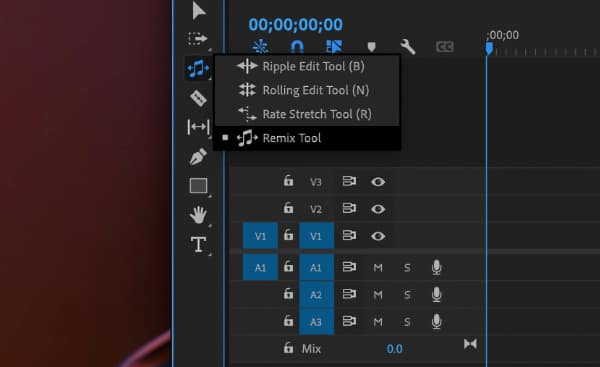The height and width of the screenshot is (367, 600).
Task: Toggle V1 track targeting button
Action: (316, 236)
